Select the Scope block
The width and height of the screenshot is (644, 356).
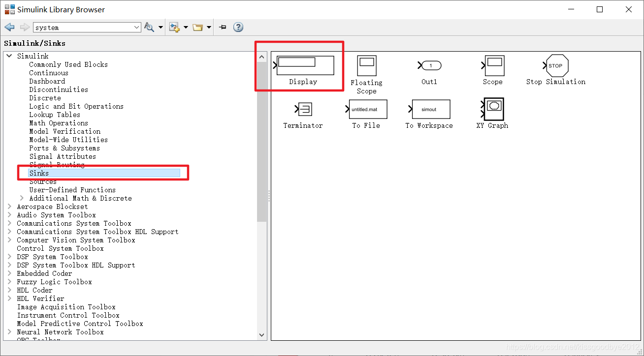[492, 70]
